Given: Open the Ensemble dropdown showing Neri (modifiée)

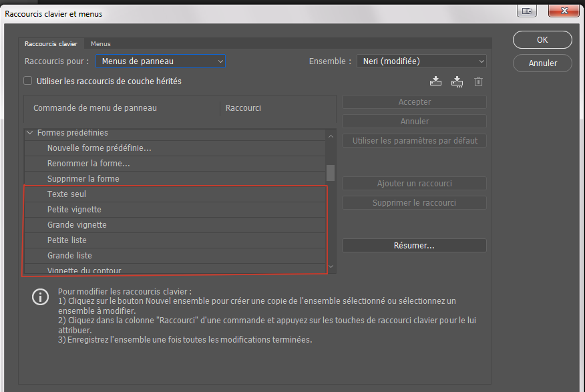Looking at the screenshot, I should 421,61.
